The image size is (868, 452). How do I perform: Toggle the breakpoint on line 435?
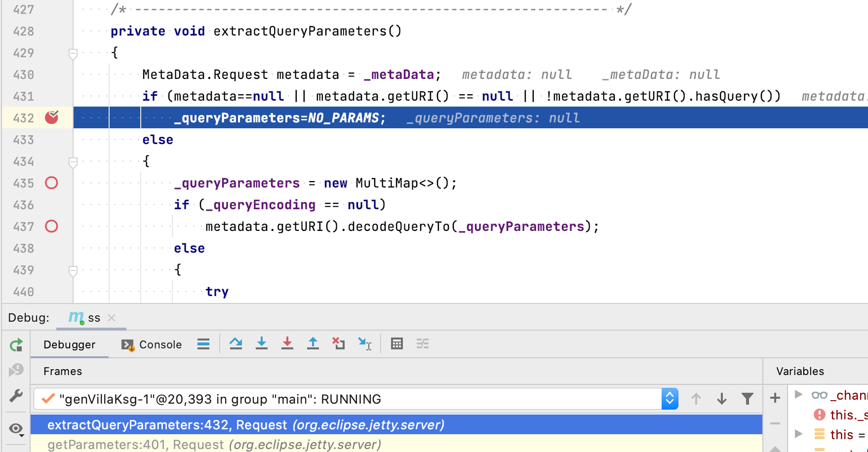[51, 183]
